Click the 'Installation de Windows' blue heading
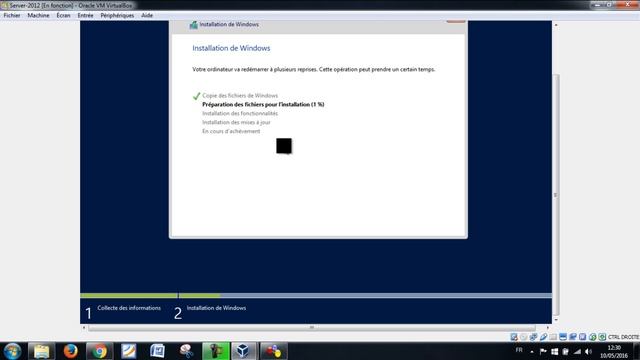Screen dimensions: 640x360 click(x=231, y=48)
